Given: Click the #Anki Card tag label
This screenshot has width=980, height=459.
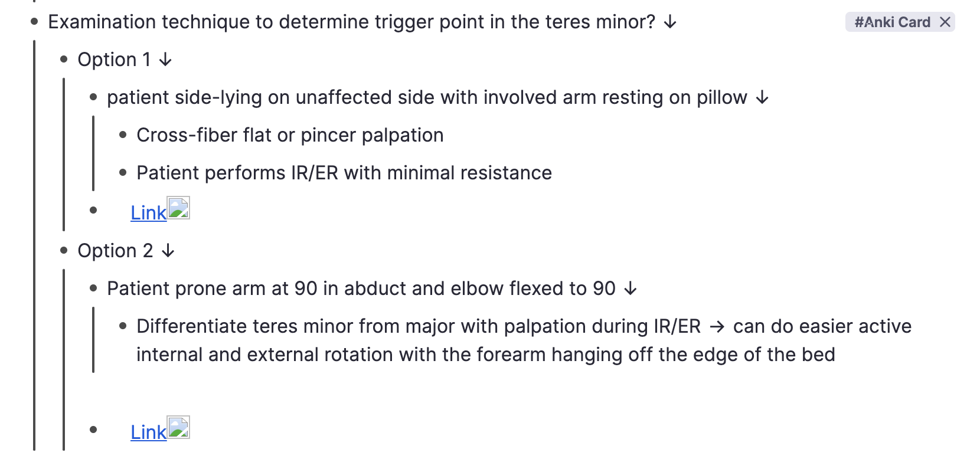Looking at the screenshot, I should [891, 22].
